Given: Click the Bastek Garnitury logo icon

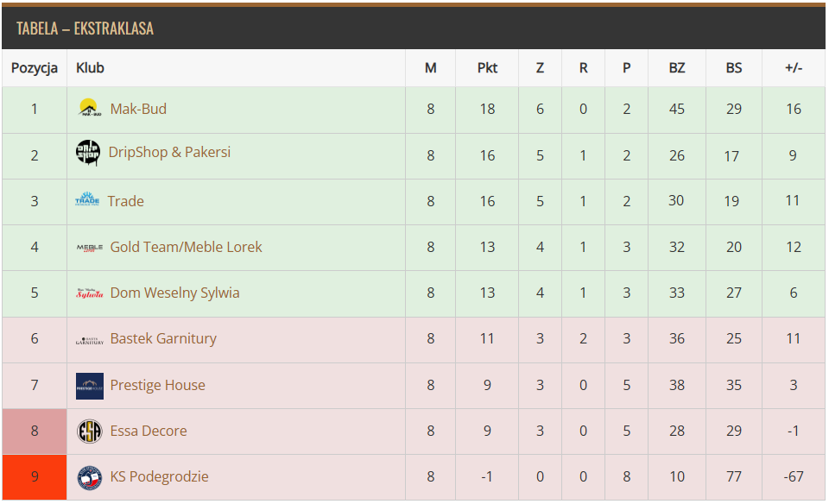Looking at the screenshot, I should [90, 339].
